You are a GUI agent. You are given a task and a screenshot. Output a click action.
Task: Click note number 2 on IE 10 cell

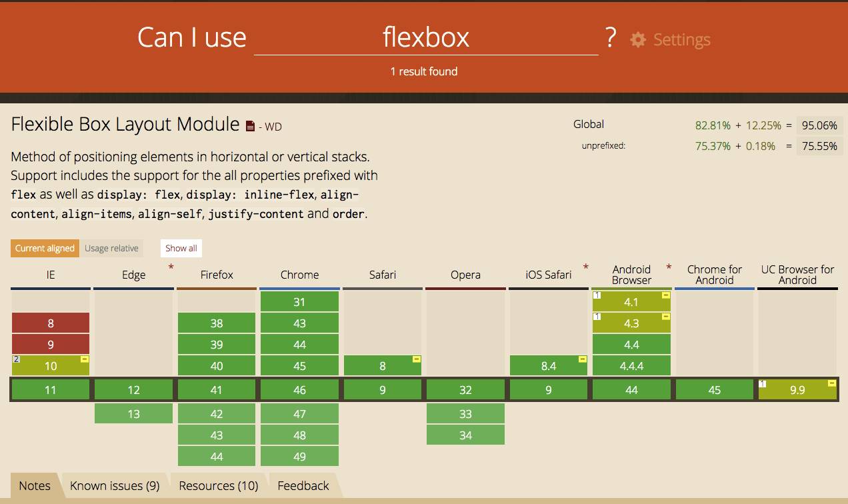[x=15, y=359]
